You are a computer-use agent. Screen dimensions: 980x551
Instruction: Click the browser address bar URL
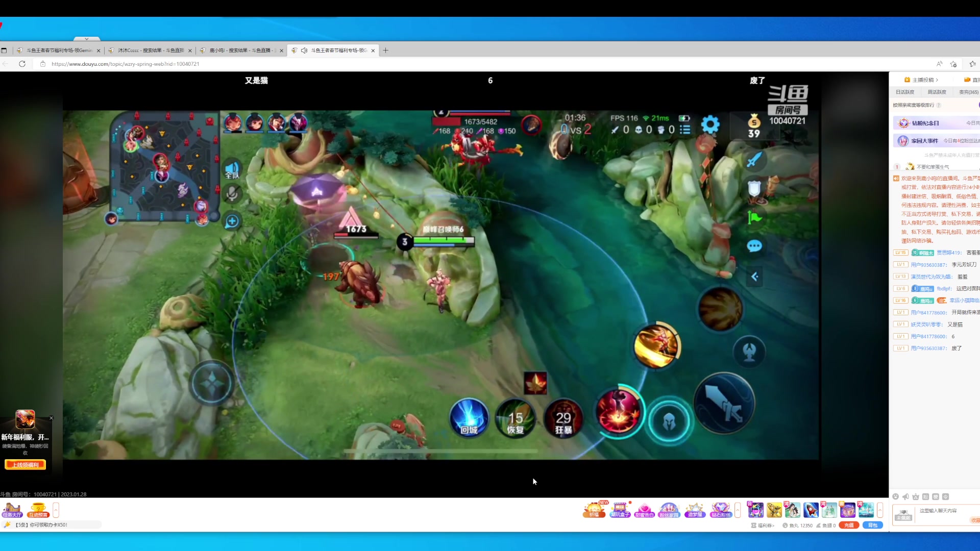click(125, 64)
